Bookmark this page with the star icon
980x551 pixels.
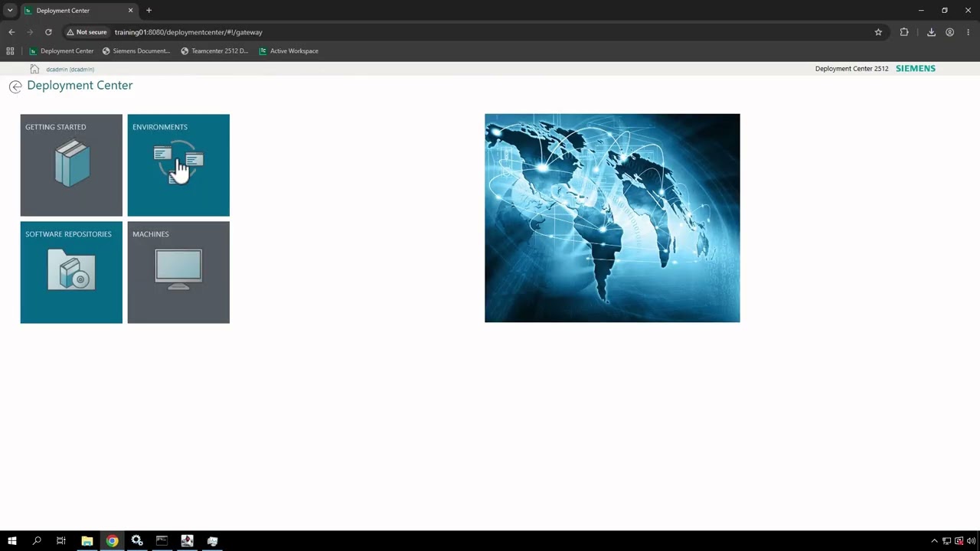(x=878, y=32)
